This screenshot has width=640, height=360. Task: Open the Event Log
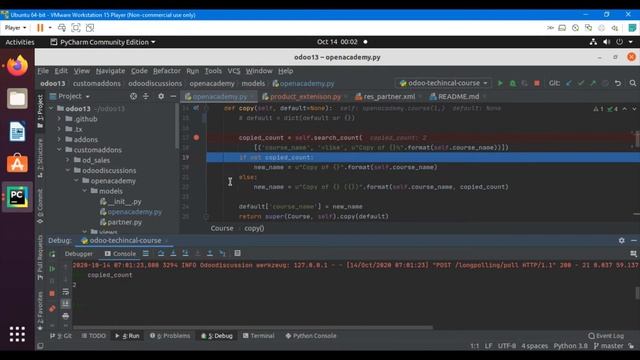[x=606, y=336]
